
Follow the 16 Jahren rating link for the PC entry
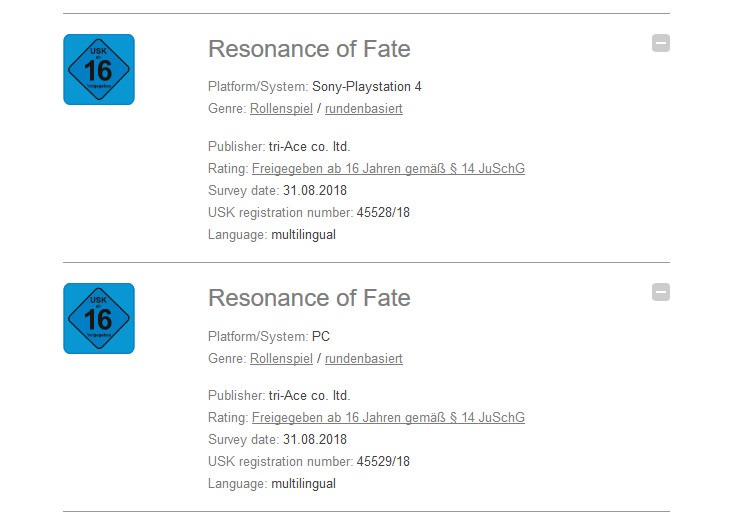(x=388, y=417)
